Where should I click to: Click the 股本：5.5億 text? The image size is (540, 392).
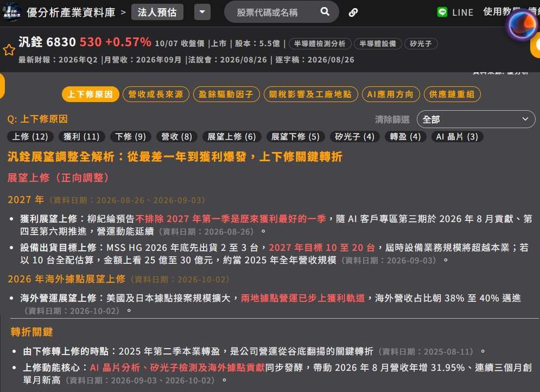(257, 44)
